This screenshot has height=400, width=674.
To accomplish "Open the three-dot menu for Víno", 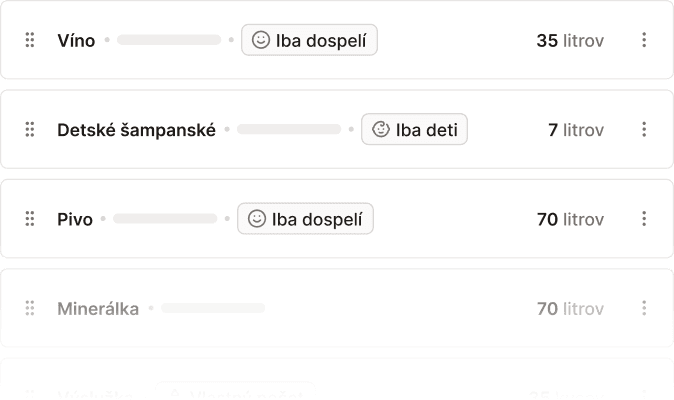I will coord(644,40).
